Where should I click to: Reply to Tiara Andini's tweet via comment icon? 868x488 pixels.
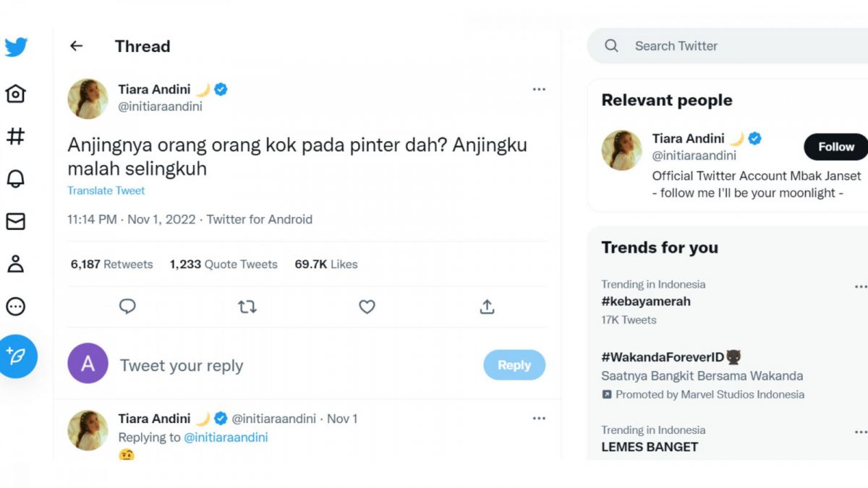tap(127, 307)
